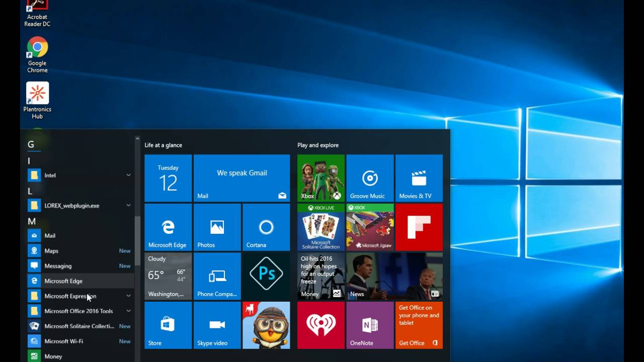644x362 pixels.
Task: Open the Skype video tile
Action: point(217,325)
